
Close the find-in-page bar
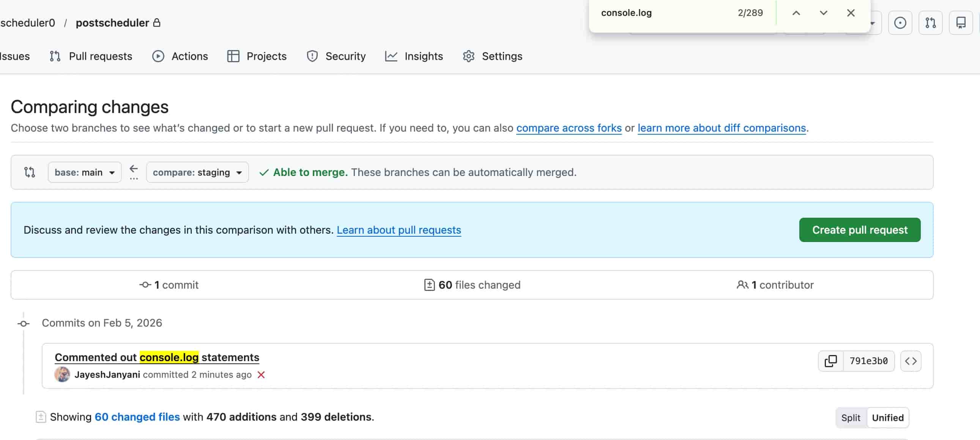[x=851, y=13]
